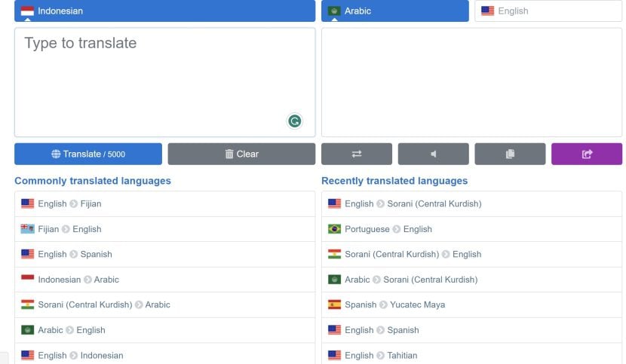Screen dimensions: 626x364
Task: Open Sorani (Central Kurdish) to English pair
Action: [471, 254]
